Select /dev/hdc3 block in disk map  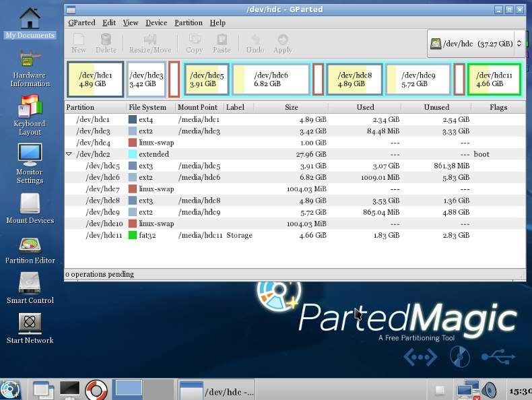pyautogui.click(x=146, y=79)
